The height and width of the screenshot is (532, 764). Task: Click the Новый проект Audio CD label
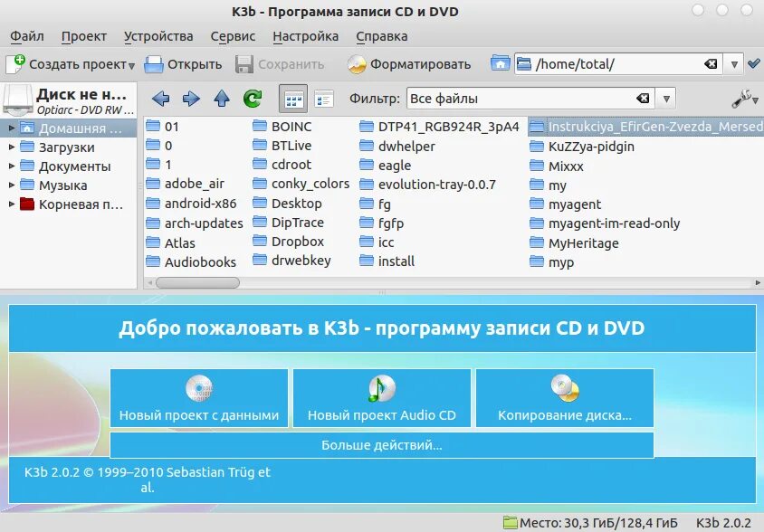point(381,415)
